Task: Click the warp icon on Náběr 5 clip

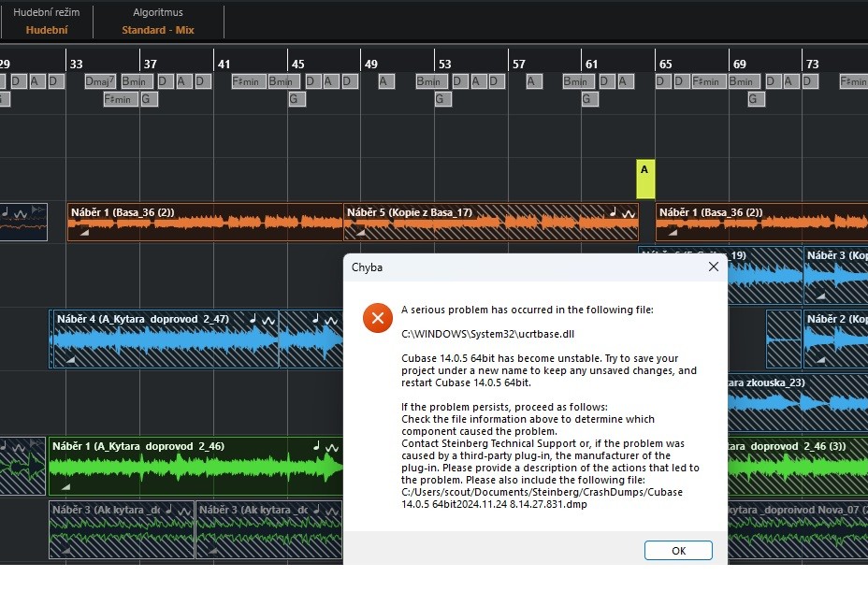Action: [x=629, y=213]
